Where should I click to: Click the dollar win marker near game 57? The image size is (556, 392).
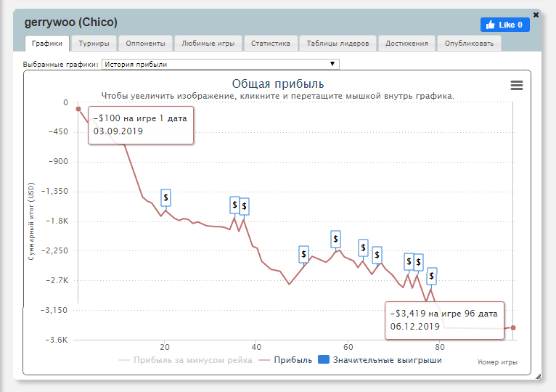[335, 238]
